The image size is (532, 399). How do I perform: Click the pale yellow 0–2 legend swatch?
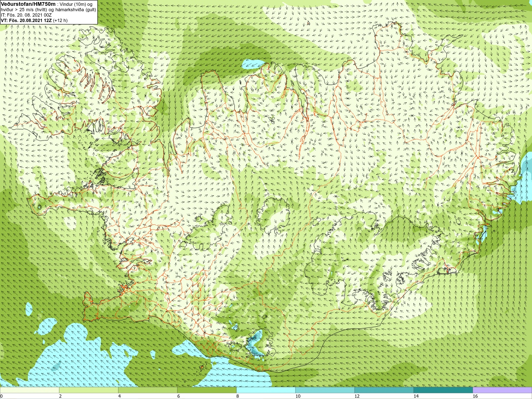(x=30, y=390)
